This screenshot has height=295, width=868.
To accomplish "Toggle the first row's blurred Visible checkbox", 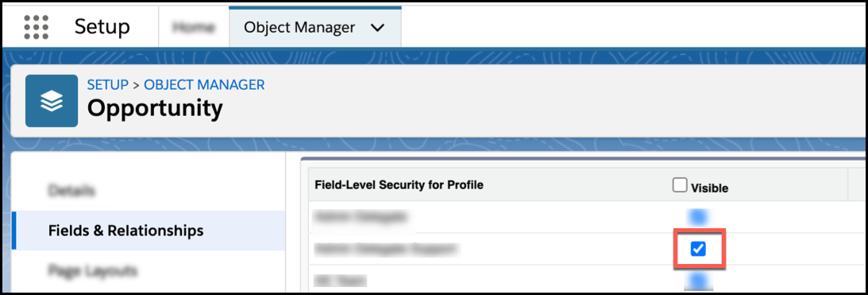I will [697, 216].
